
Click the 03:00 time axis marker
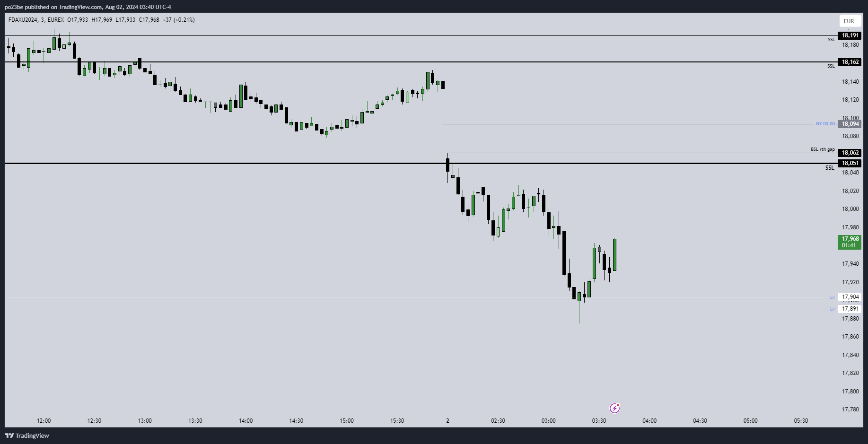tap(548, 421)
